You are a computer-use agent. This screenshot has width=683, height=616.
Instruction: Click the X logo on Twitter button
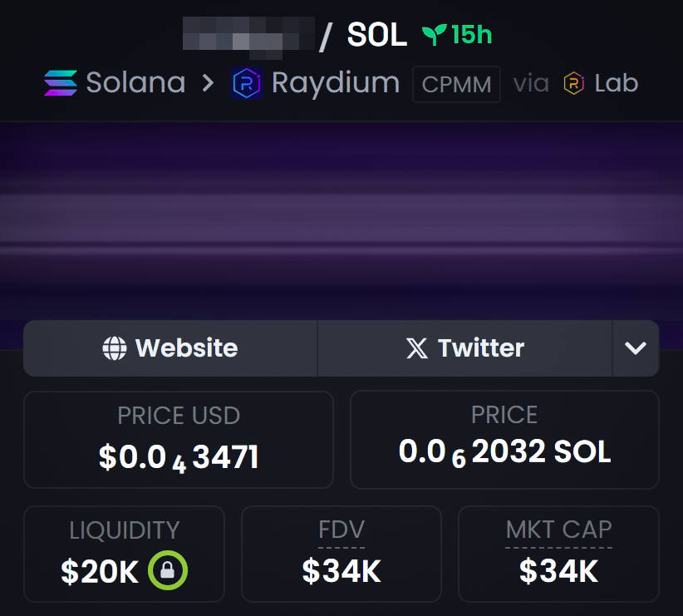(x=417, y=347)
